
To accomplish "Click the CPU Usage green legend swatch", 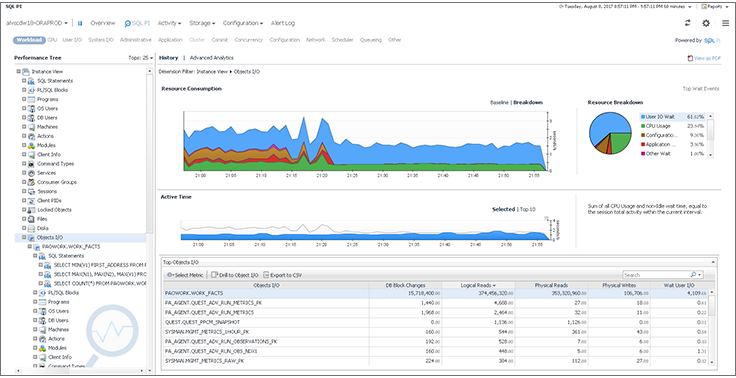I will pyautogui.click(x=642, y=126).
